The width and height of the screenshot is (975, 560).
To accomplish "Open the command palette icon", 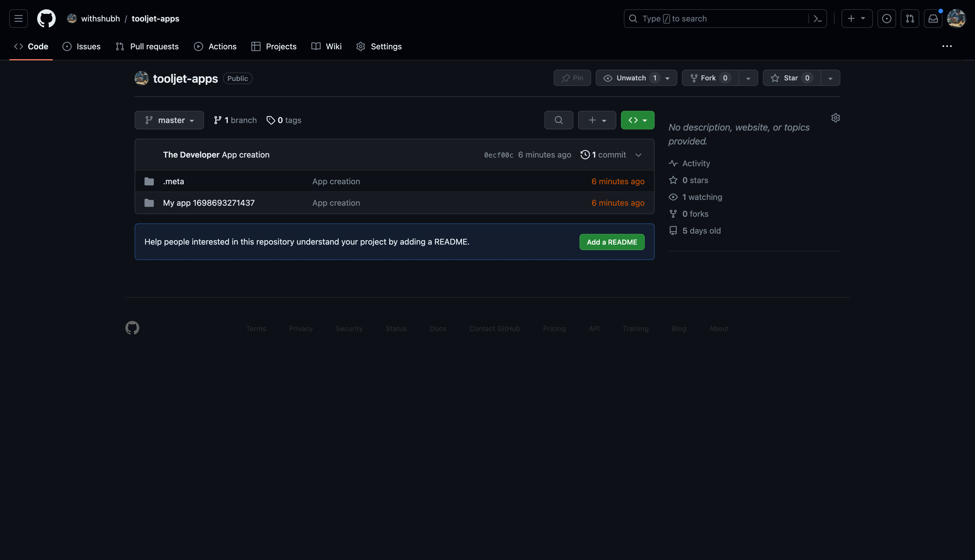I will click(x=818, y=19).
